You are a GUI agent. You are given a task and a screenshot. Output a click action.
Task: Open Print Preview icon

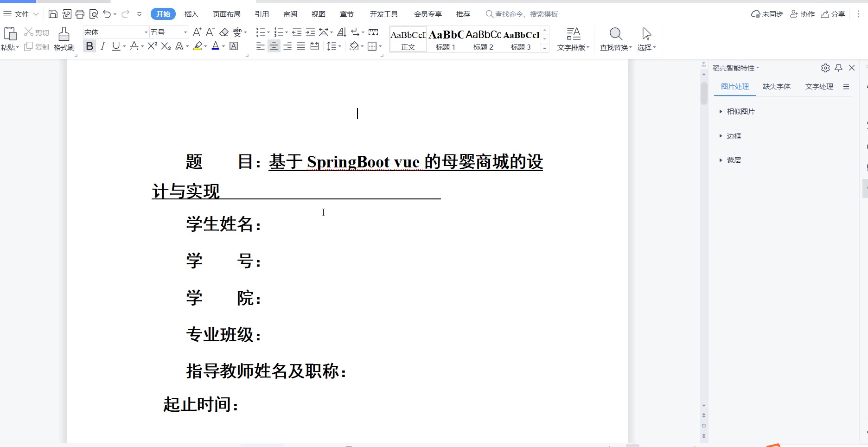coord(93,14)
